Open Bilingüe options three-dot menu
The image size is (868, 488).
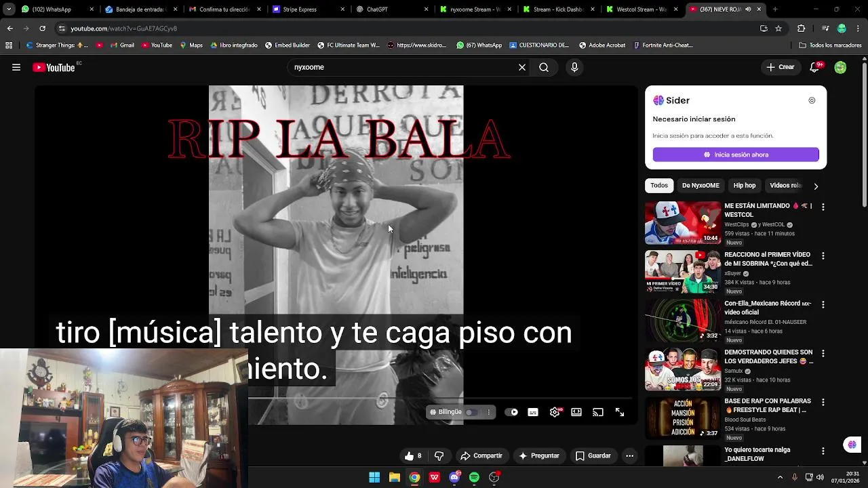pos(488,412)
